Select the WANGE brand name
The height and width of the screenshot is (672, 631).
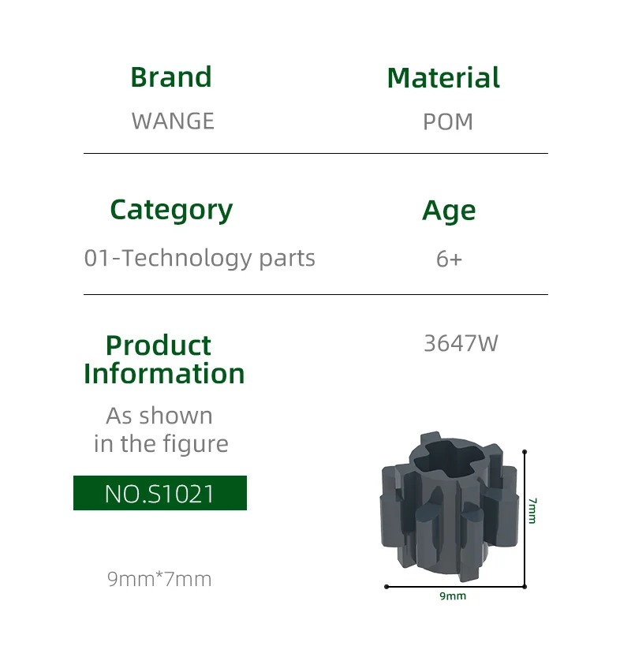pyautogui.click(x=173, y=121)
